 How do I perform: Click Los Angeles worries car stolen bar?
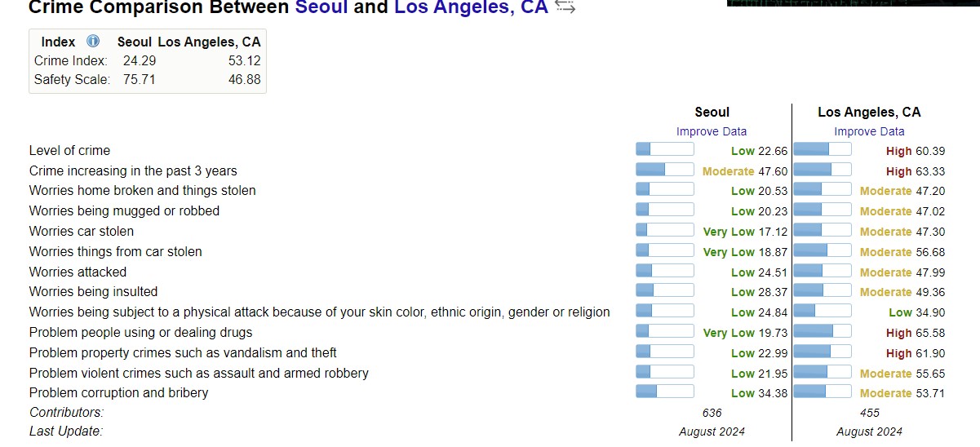point(822,231)
